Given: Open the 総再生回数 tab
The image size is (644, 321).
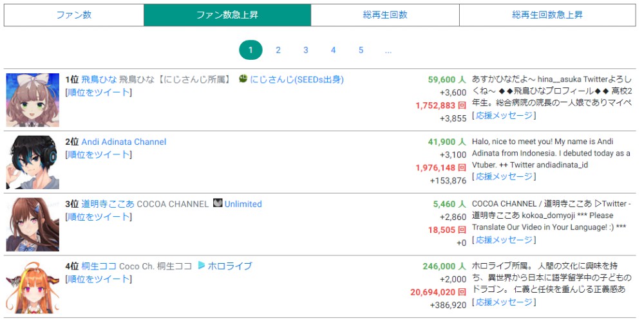Looking at the screenshot, I should (385, 15).
